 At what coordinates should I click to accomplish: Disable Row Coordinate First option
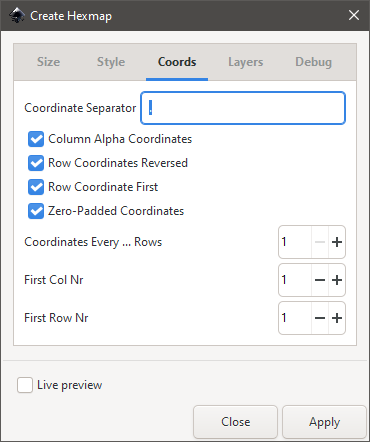tap(36, 187)
